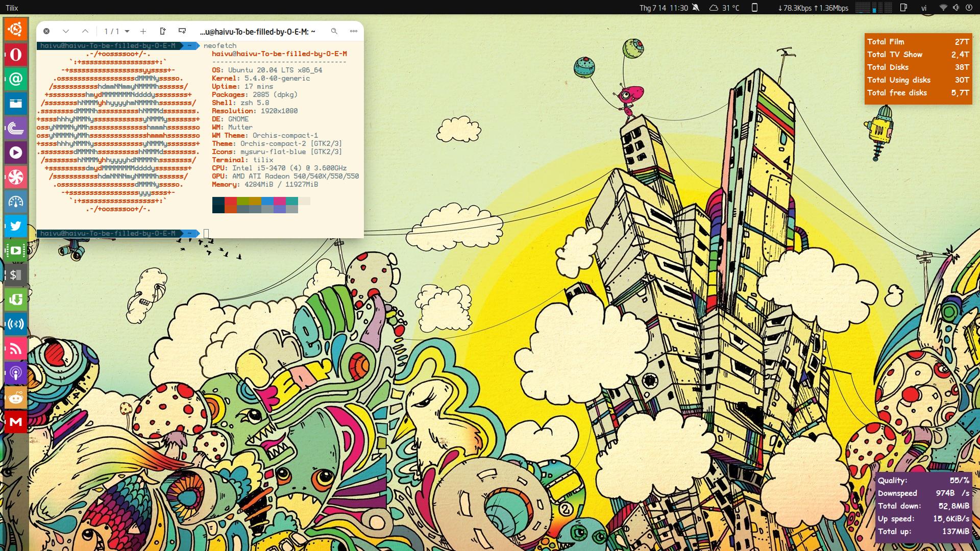Click the red color block in neofetch palette
The height and width of the screenshot is (551, 980).
[231, 201]
